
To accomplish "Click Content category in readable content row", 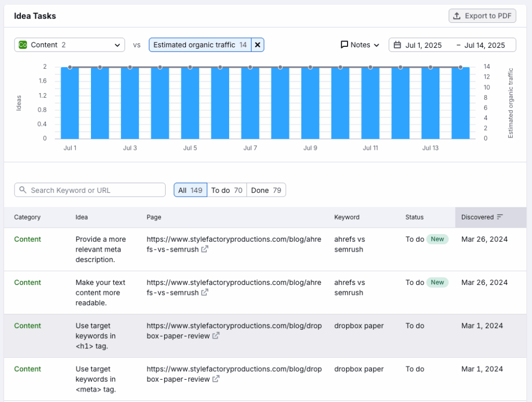I will tap(28, 282).
